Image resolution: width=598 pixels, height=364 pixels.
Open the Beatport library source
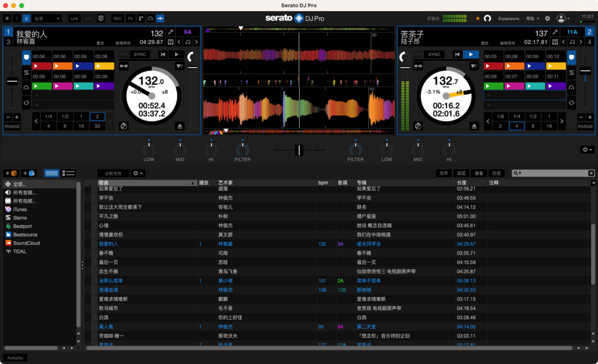(x=21, y=226)
